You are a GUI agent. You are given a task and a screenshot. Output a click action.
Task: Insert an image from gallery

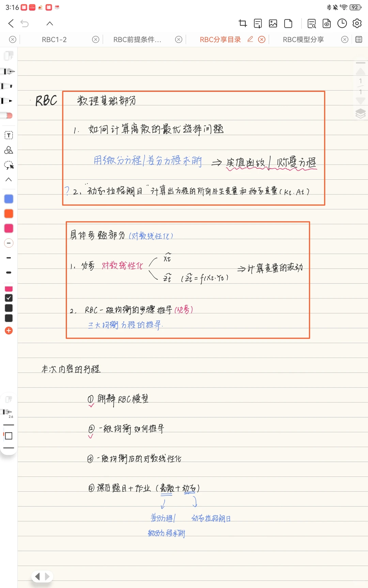[x=273, y=23]
